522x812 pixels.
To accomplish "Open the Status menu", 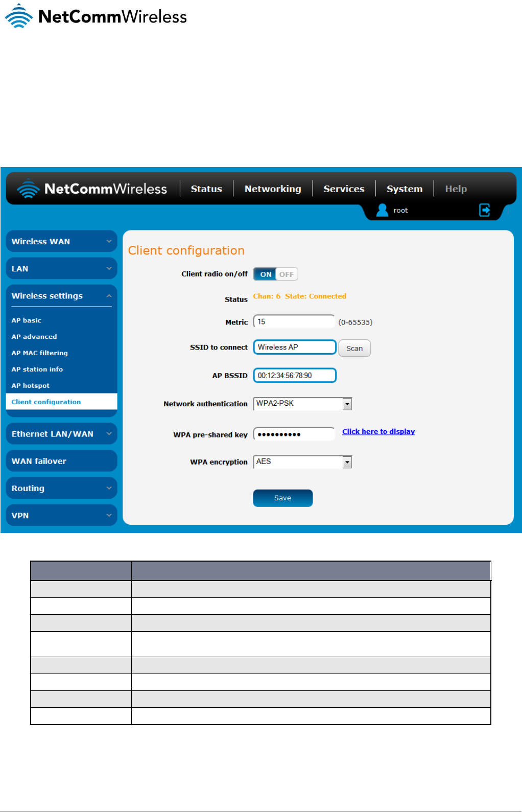I will coord(206,189).
